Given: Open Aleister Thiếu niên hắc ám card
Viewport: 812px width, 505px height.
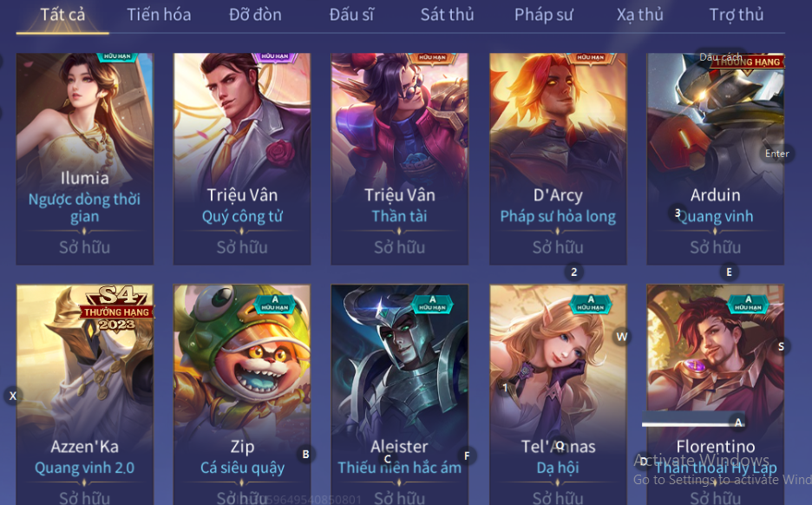Looking at the screenshot, I should [399, 395].
